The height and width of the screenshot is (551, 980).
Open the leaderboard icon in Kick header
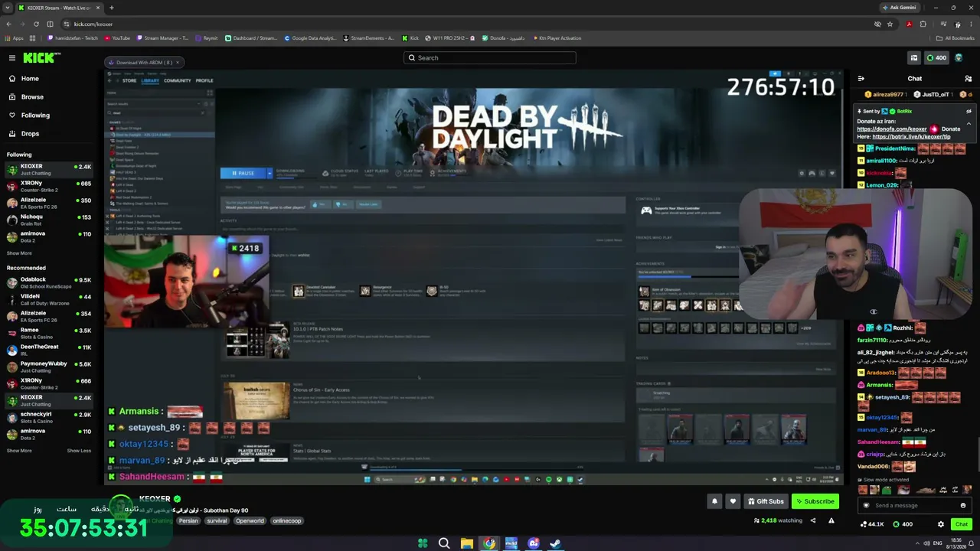point(913,57)
